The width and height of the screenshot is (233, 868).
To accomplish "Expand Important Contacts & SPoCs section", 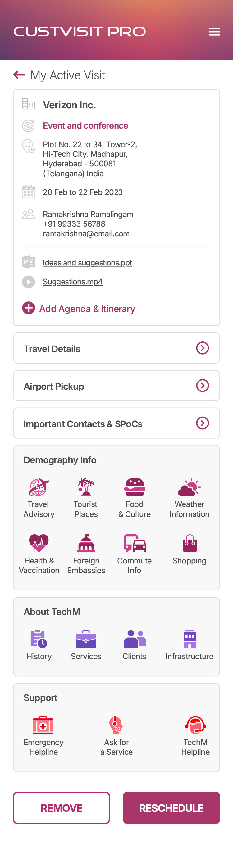I will point(202,423).
